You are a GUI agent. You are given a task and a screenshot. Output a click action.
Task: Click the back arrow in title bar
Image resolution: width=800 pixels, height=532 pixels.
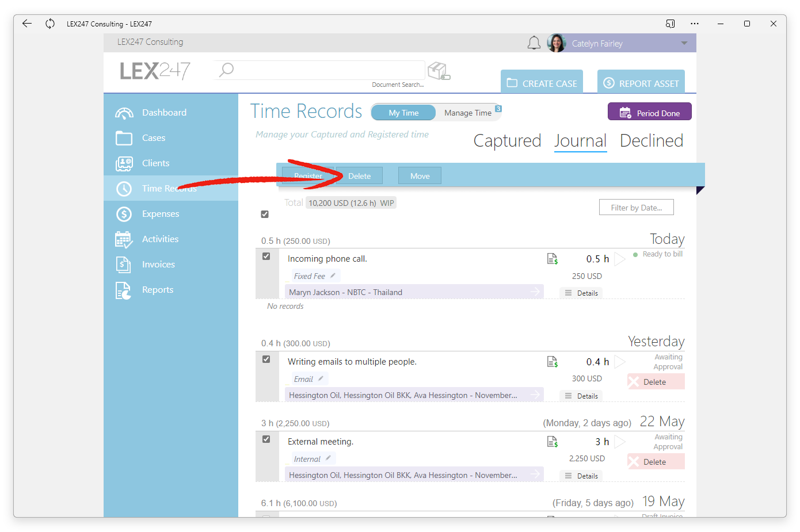(27, 24)
